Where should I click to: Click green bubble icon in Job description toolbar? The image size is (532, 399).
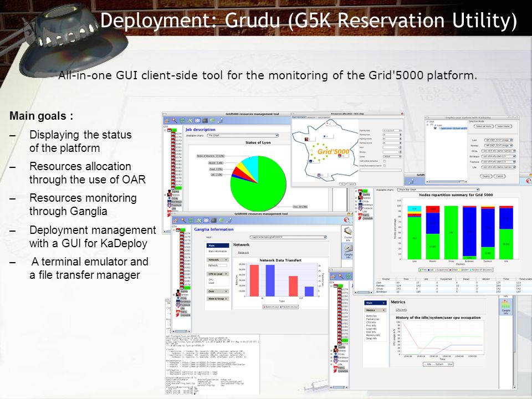click(212, 120)
